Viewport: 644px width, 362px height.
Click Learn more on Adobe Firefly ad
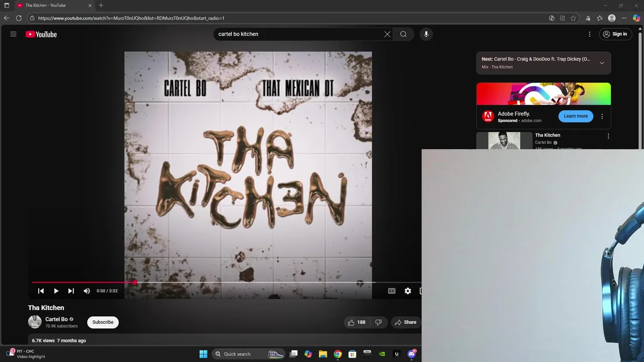pos(576,116)
